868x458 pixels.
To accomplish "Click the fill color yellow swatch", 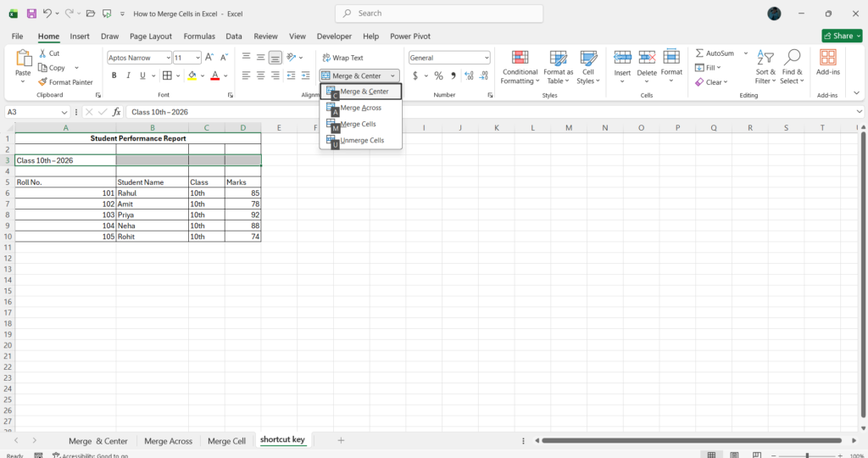I will coord(192,75).
